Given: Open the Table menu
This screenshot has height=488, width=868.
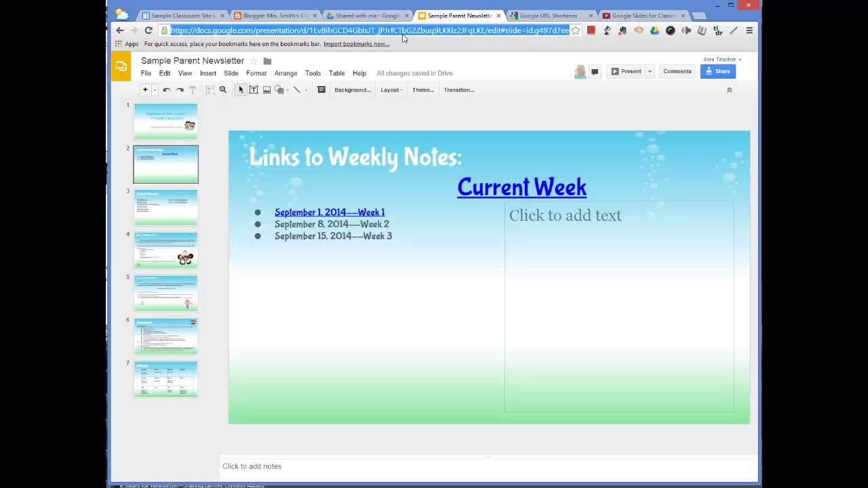Looking at the screenshot, I should pyautogui.click(x=337, y=73).
